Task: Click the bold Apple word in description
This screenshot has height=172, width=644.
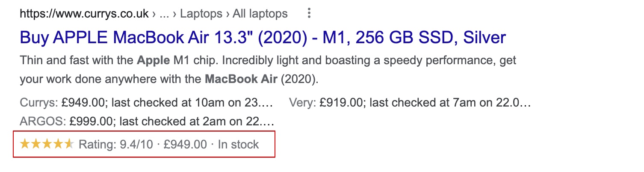Action: click(x=153, y=61)
